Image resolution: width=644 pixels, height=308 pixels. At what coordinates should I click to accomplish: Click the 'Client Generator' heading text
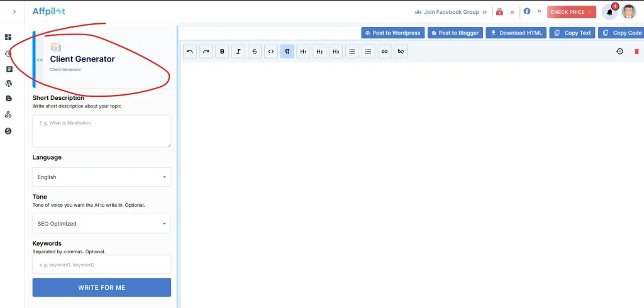[x=82, y=58]
